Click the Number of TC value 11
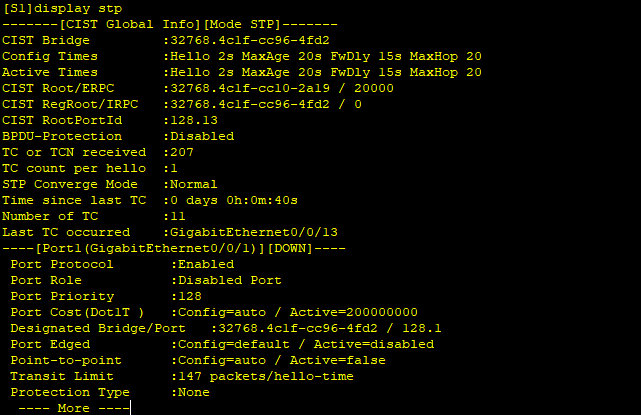This screenshot has width=641, height=415. (178, 216)
